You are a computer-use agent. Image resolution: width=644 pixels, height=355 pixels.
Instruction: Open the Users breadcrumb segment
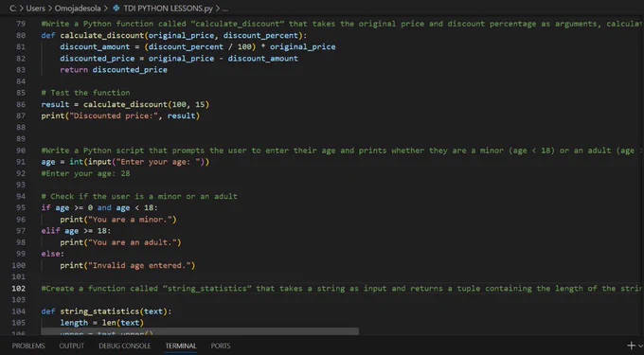[35, 9]
